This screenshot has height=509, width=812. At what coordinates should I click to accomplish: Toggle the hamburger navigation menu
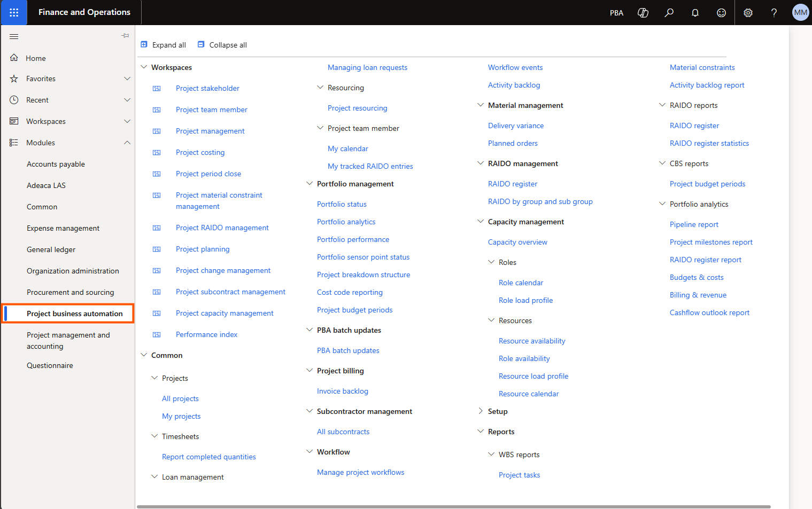pyautogui.click(x=14, y=36)
